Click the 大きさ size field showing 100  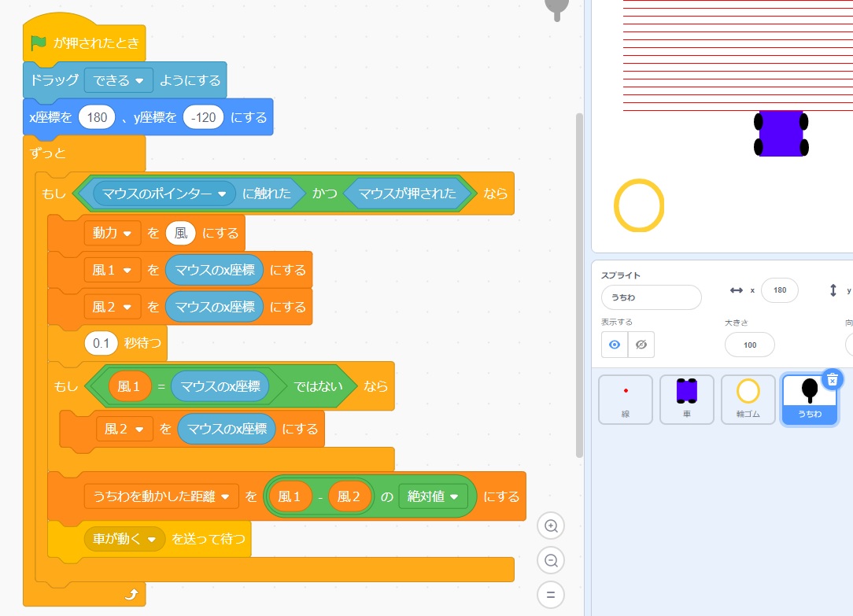click(749, 345)
